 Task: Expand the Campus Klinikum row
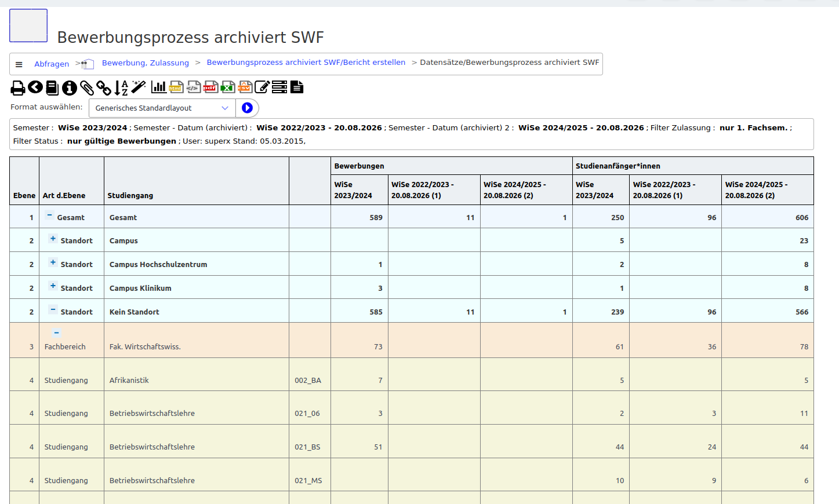point(53,286)
